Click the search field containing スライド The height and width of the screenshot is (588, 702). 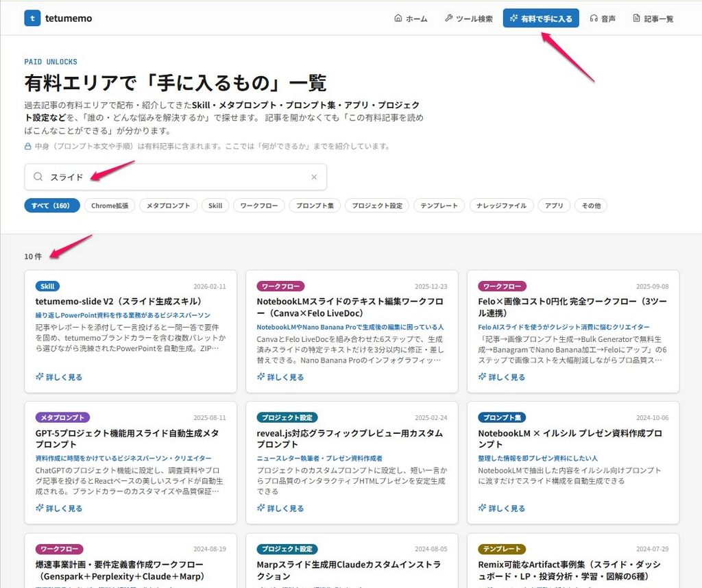point(175,177)
